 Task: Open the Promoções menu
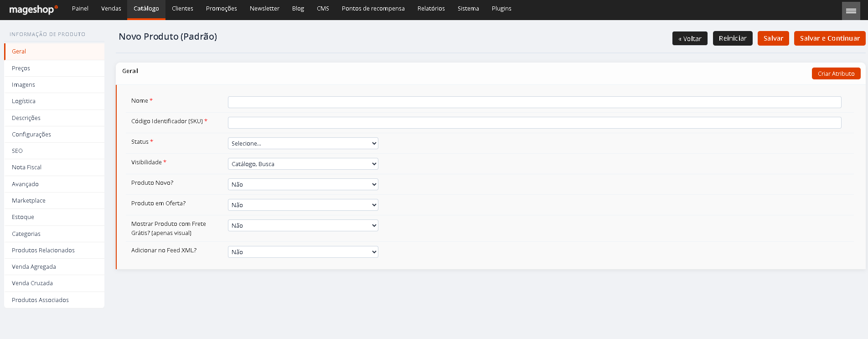coord(222,9)
